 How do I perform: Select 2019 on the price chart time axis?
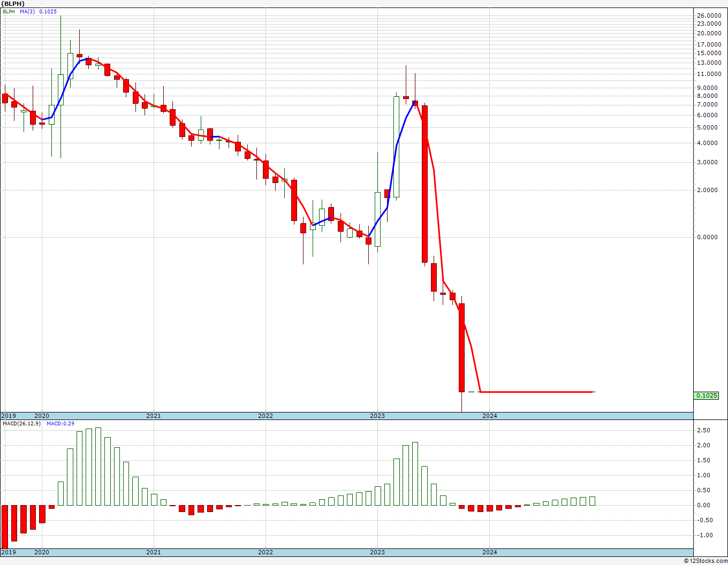(7, 416)
